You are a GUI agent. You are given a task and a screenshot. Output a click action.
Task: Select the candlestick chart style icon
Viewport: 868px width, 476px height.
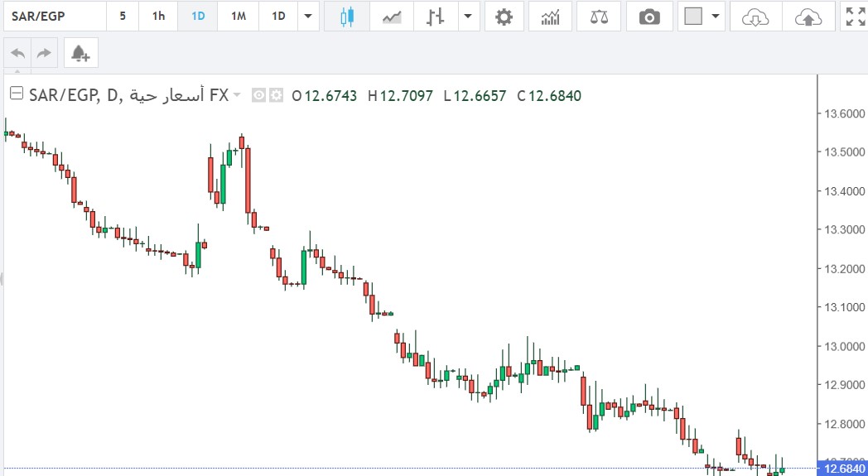pos(346,17)
